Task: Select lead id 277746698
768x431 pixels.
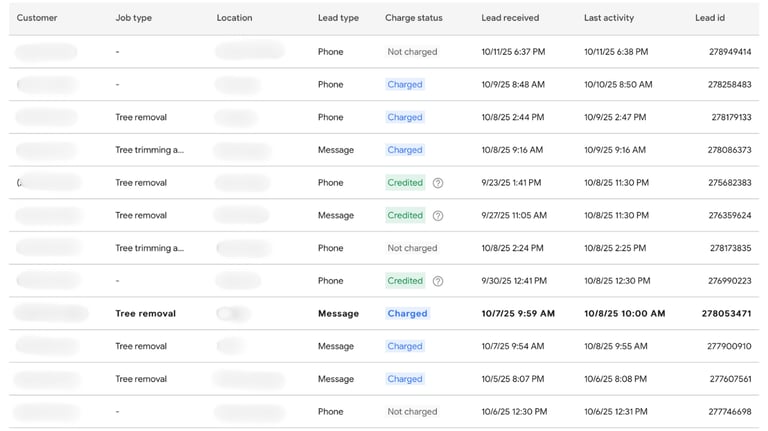Action: 730,412
